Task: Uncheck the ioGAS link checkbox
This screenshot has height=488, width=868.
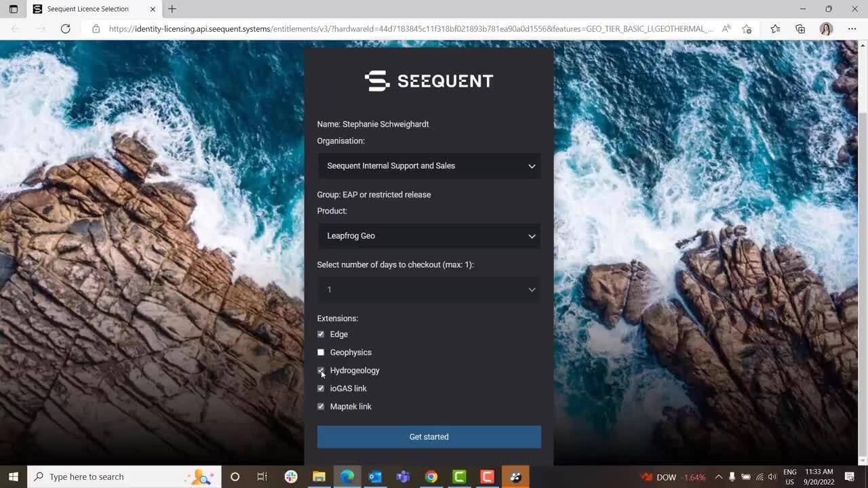Action: pyautogui.click(x=321, y=388)
